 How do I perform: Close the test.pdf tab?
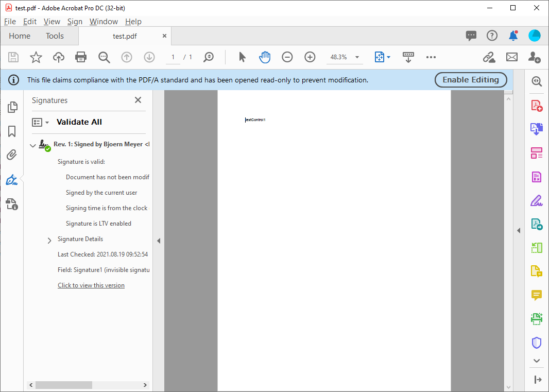[164, 36]
